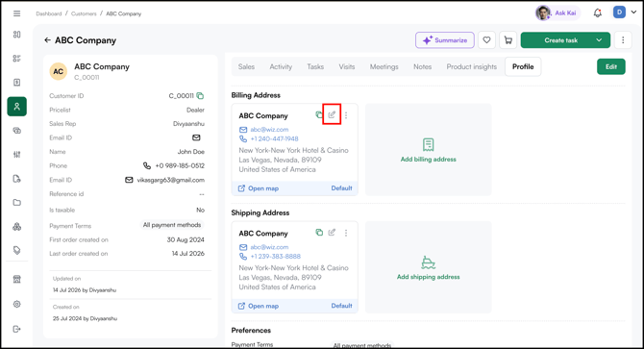
Task: Open page-level three-dot menu beside Create task
Action: 623,40
